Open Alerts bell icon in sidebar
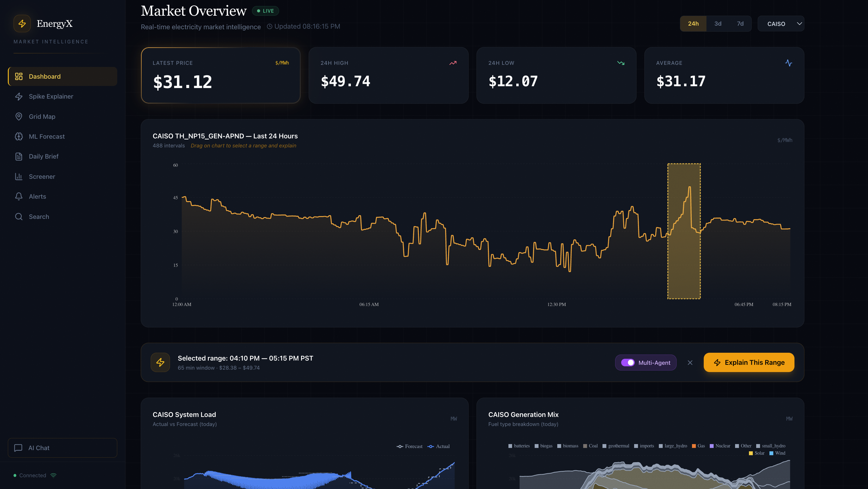 [x=19, y=197]
